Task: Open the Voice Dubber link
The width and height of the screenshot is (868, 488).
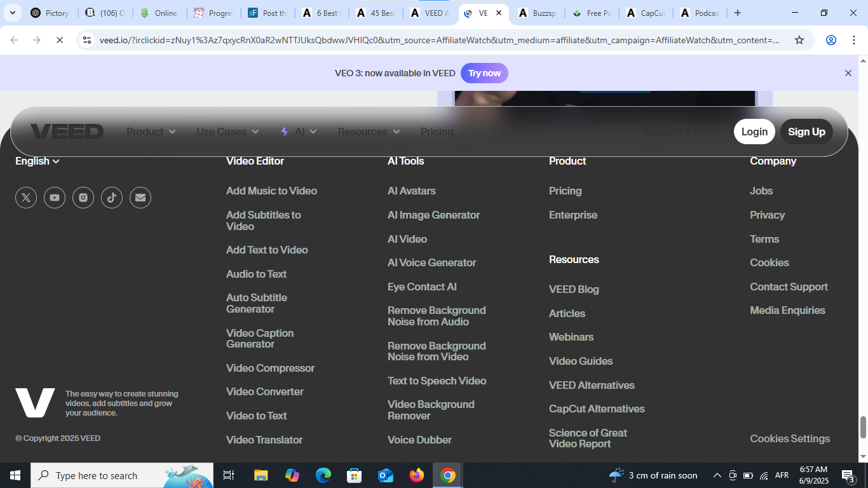Action: (419, 440)
